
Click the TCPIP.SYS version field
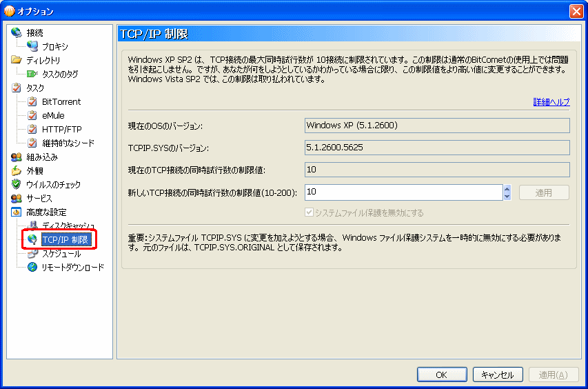coord(437,148)
